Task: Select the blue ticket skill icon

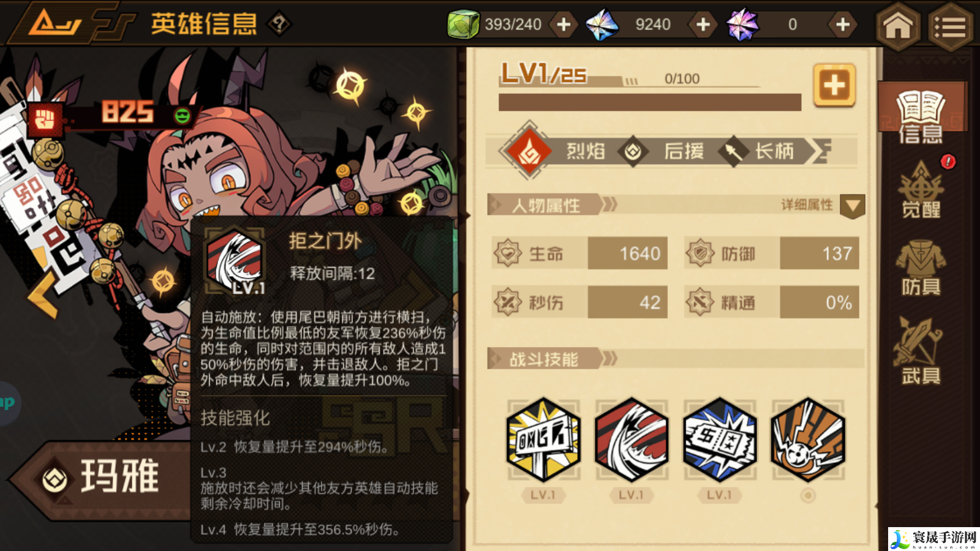Action: click(x=720, y=439)
